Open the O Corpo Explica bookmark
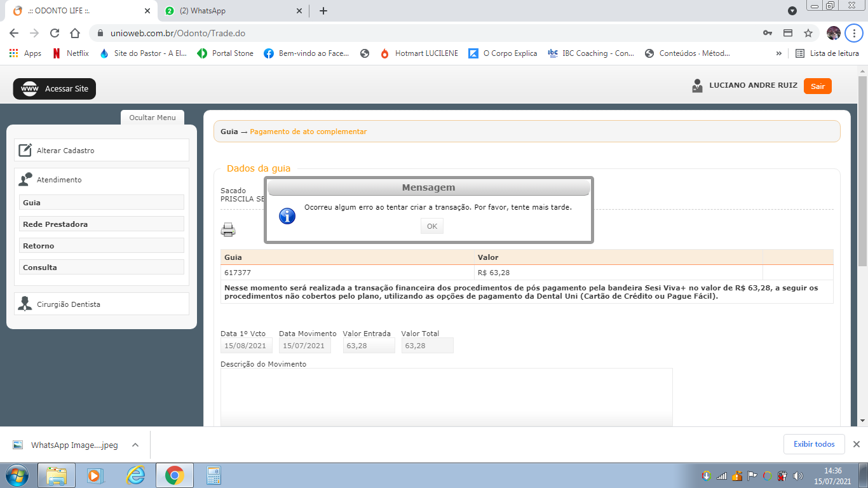The width and height of the screenshot is (868, 488). click(x=503, y=53)
